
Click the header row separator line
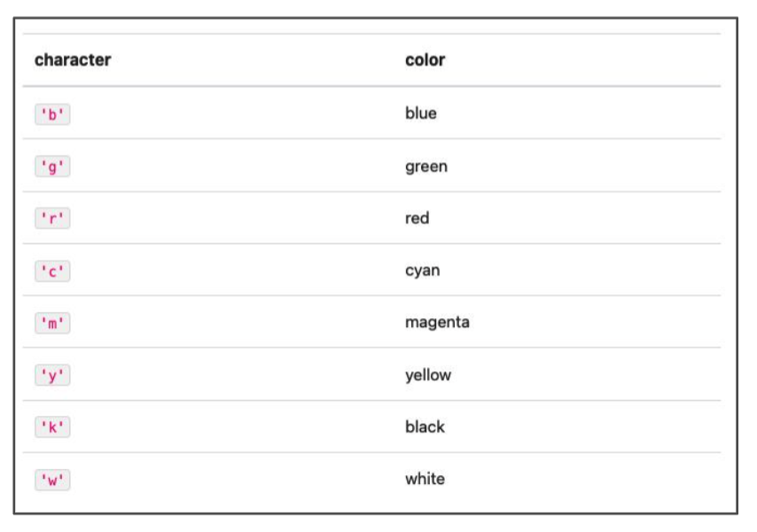click(x=371, y=86)
